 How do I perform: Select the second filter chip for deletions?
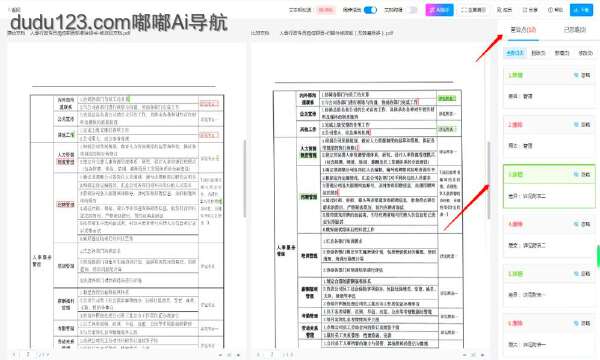[538, 53]
